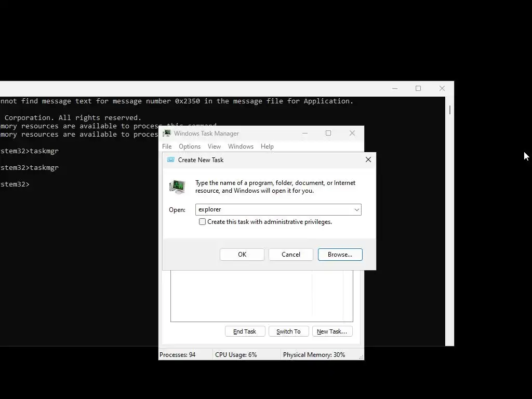Image resolution: width=532 pixels, height=399 pixels.
Task: Click the first taskmgr command line in console
Action: click(29, 151)
